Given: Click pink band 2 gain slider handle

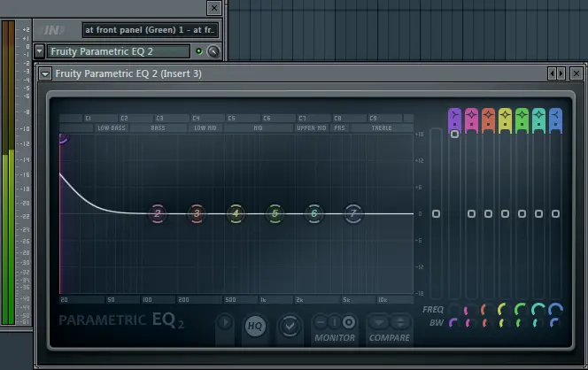Looking at the screenshot, I should click(x=471, y=213).
